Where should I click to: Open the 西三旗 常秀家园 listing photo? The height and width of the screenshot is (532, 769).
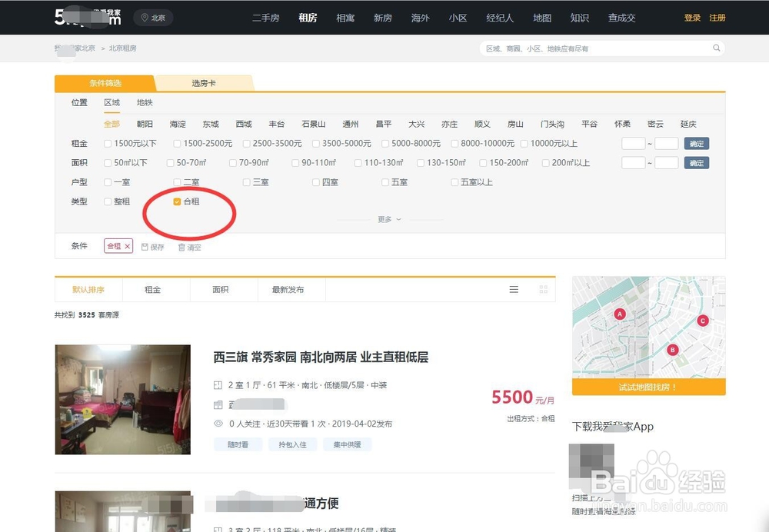pyautogui.click(x=122, y=399)
